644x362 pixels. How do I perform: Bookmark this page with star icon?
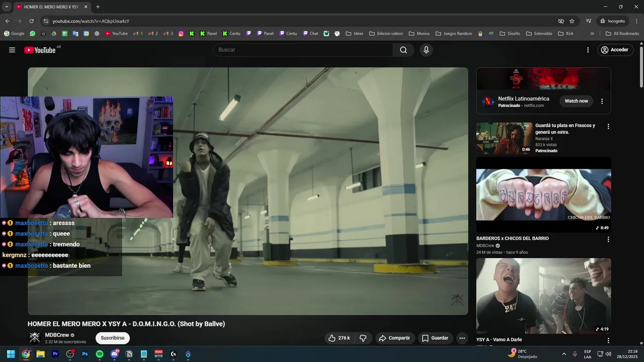[572, 21]
